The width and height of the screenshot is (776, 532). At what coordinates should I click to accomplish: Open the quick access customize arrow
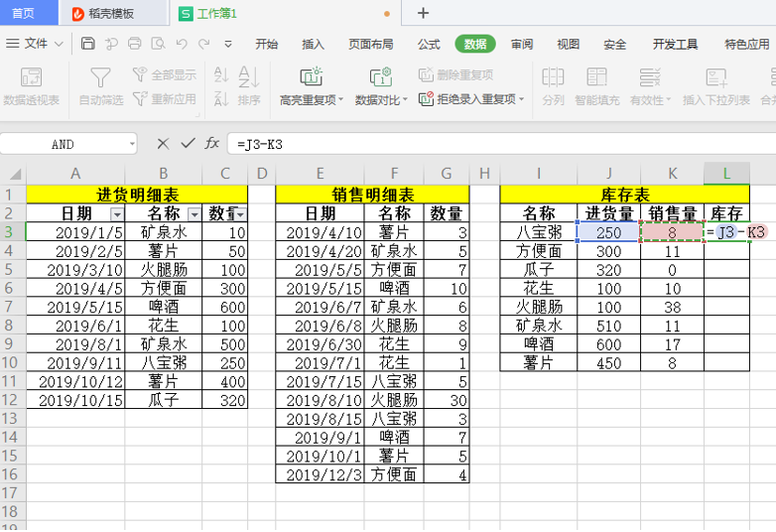[x=228, y=44]
